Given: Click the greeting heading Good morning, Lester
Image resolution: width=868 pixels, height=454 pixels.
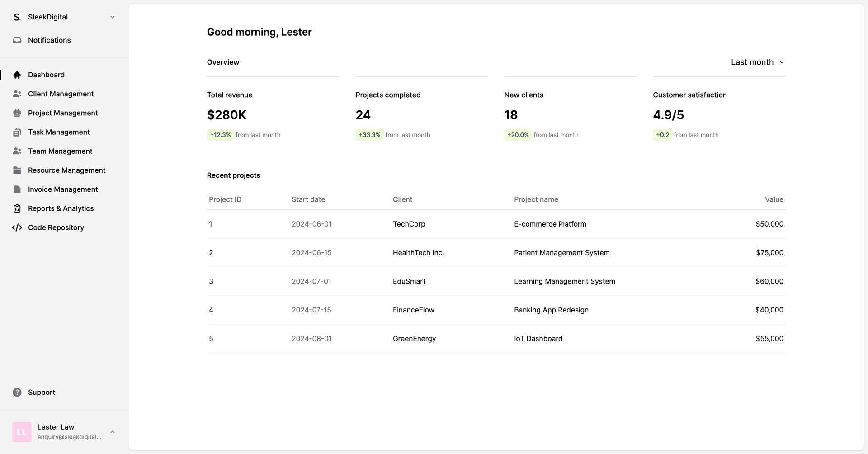Looking at the screenshot, I should tap(259, 32).
